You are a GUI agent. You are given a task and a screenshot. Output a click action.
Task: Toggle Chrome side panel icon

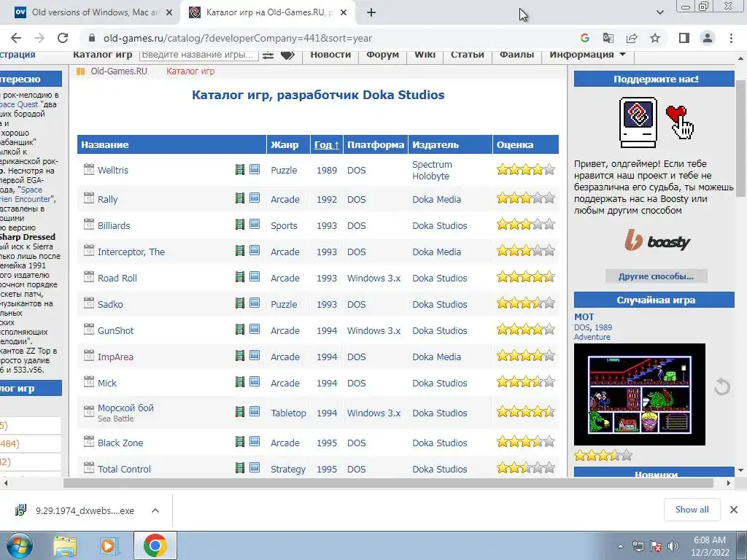(684, 38)
